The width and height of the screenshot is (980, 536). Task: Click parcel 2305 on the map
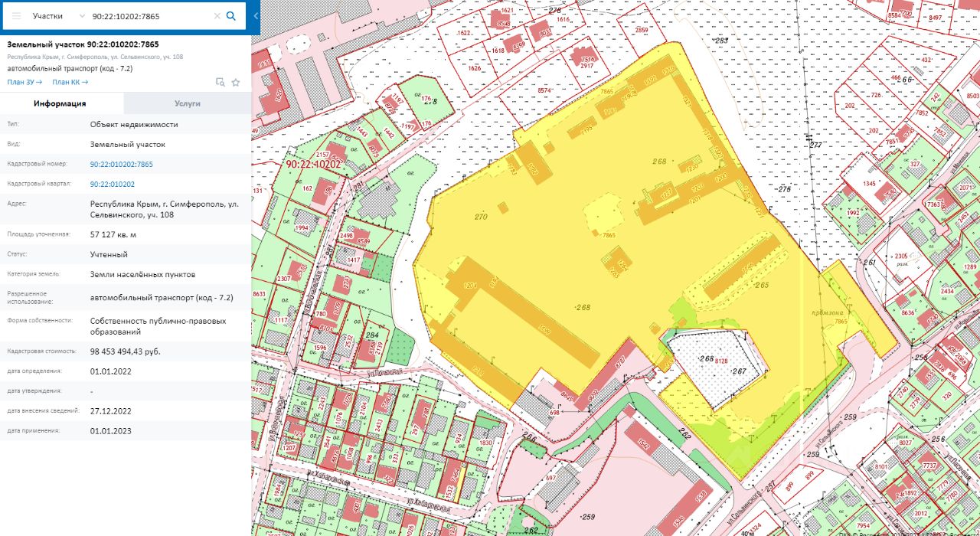pyautogui.click(x=901, y=256)
